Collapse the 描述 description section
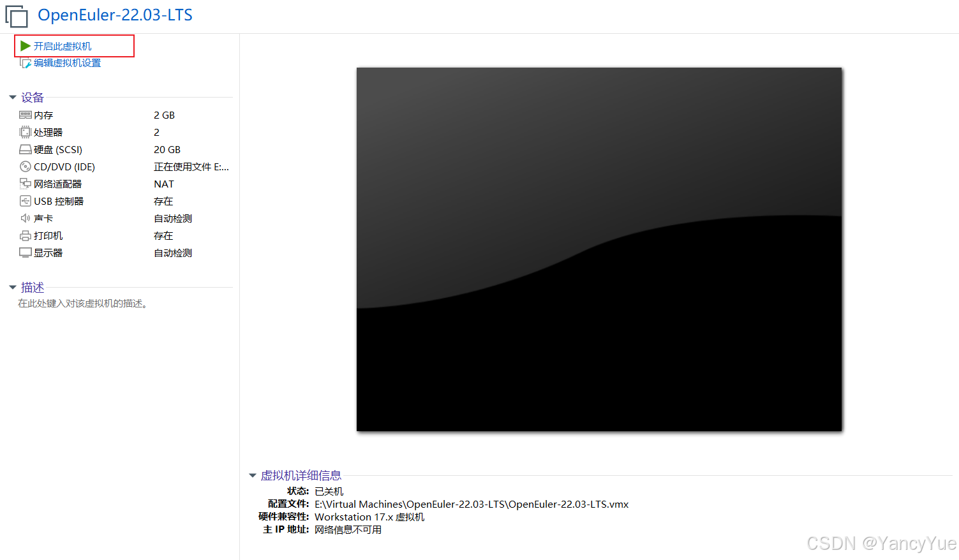Viewport: 959px width, 560px height. 13,287
